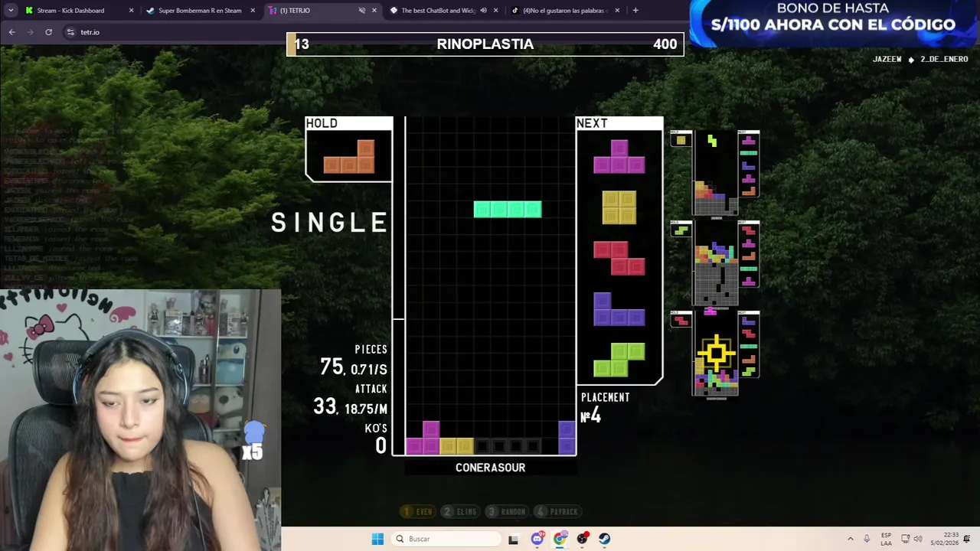Click the PIECES 75 stat
Viewport: 980px width, 551px height.
(x=354, y=360)
